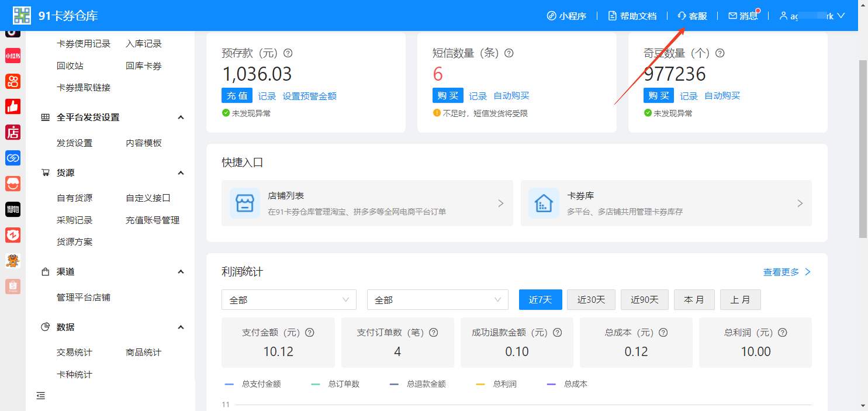Collapse the 货源 menu section
Screen dimensions: 868x411
coord(181,173)
